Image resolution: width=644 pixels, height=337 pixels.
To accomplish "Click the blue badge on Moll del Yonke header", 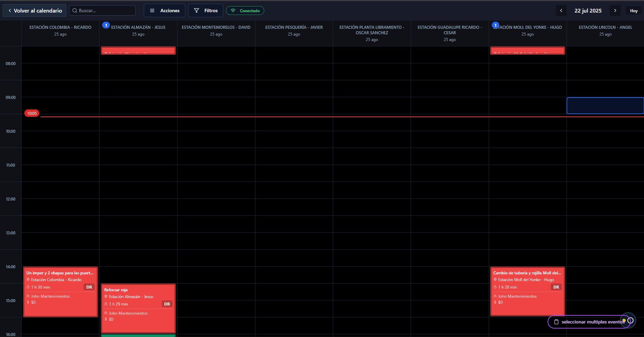I will (496, 25).
